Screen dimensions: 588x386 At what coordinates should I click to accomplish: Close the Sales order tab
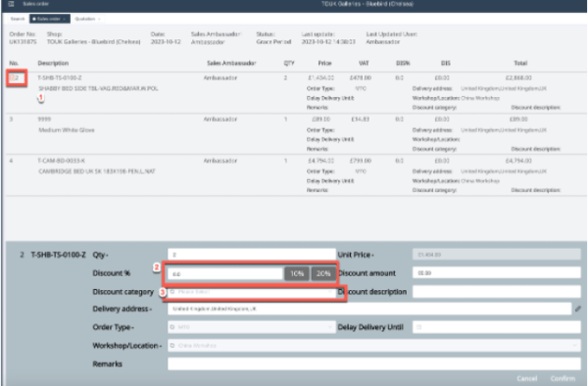point(63,19)
